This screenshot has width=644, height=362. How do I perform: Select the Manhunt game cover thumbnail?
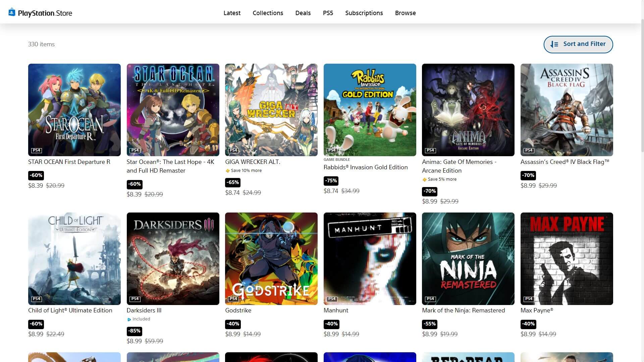point(370,258)
